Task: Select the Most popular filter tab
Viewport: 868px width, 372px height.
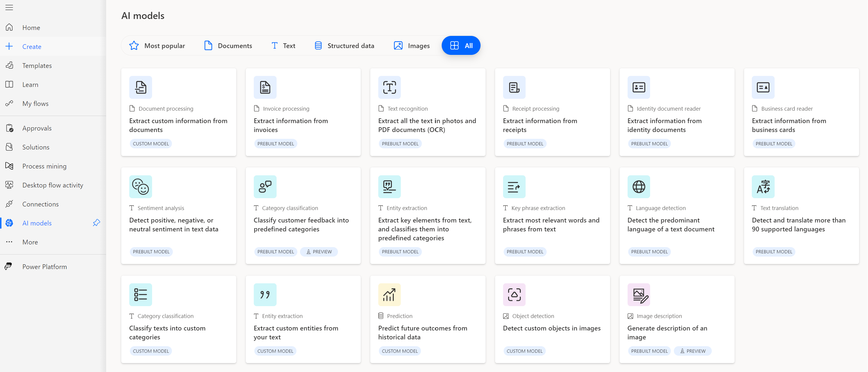Action: point(157,45)
